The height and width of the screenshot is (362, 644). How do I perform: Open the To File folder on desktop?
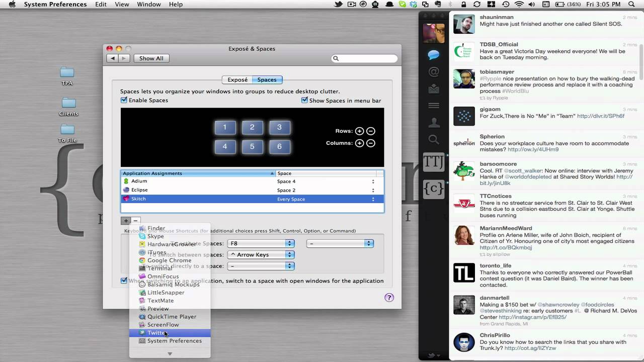point(67,133)
